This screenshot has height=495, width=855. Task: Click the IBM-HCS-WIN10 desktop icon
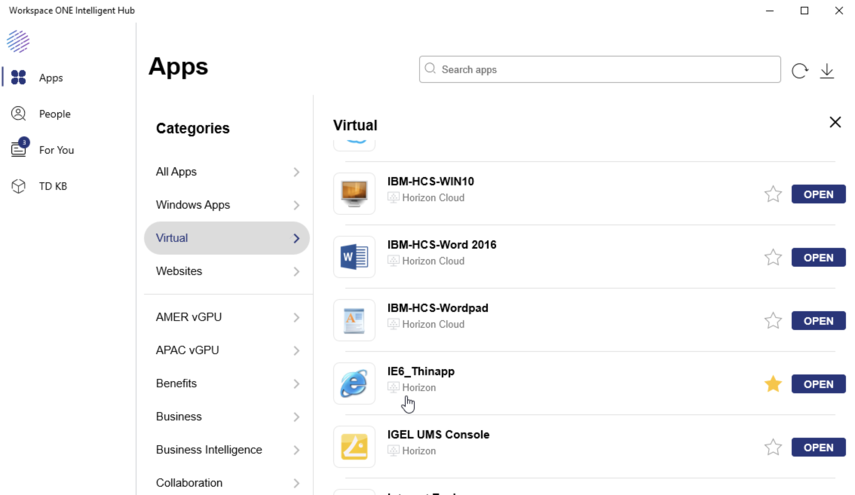pyautogui.click(x=354, y=194)
